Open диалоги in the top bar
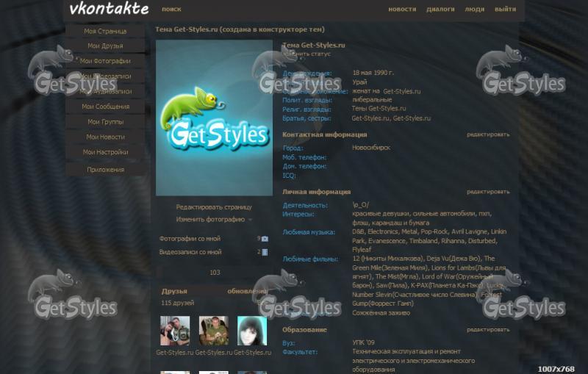The height and width of the screenshot is (374, 588). [x=440, y=9]
